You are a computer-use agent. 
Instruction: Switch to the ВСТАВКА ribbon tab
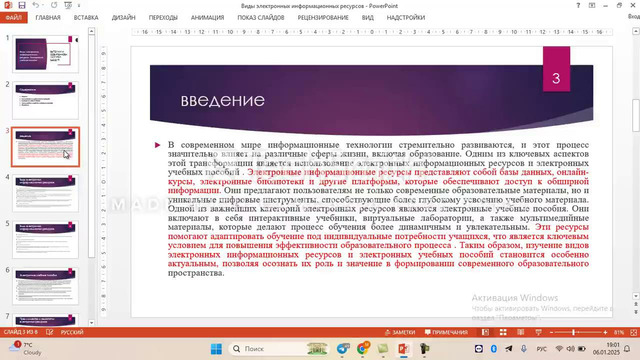click(86, 18)
